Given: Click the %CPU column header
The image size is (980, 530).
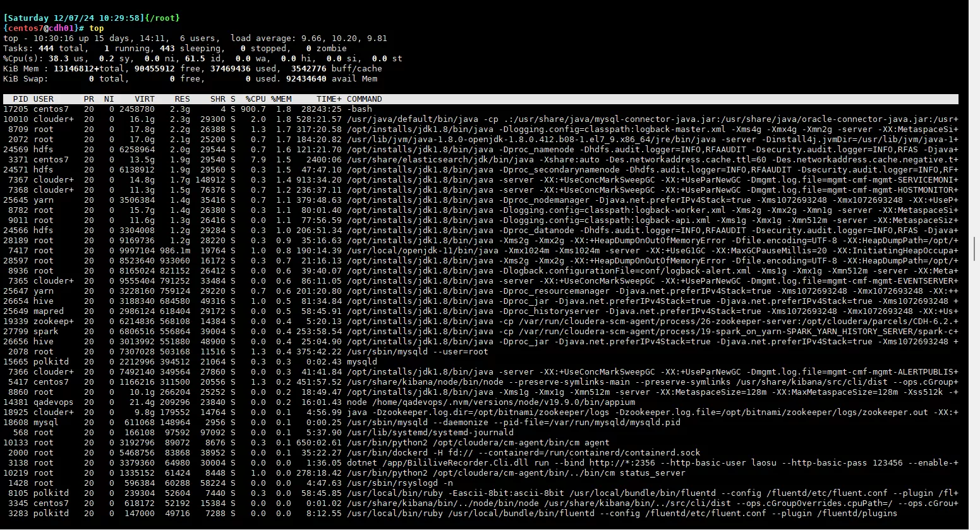Looking at the screenshot, I should 255,99.
